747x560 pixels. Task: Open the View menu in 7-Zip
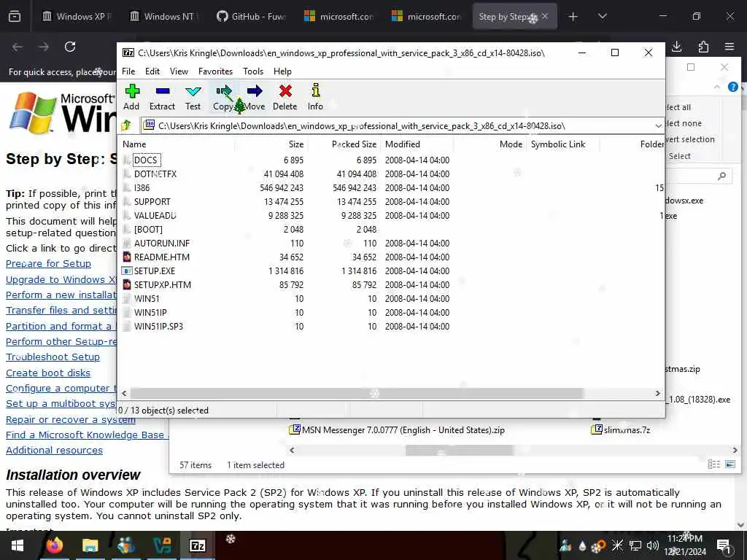coord(179,71)
